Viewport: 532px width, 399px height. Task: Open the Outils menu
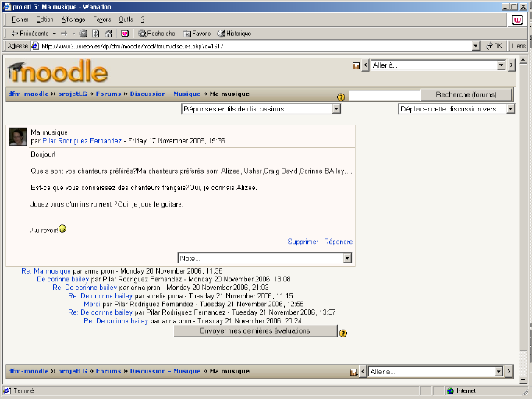pos(126,19)
